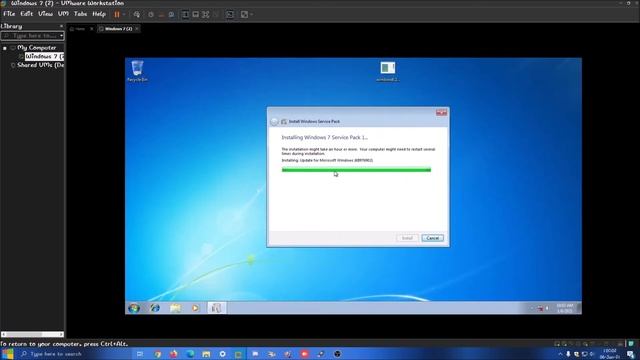The image size is (640, 360).
Task: Close the Library panel
Action: [61, 26]
